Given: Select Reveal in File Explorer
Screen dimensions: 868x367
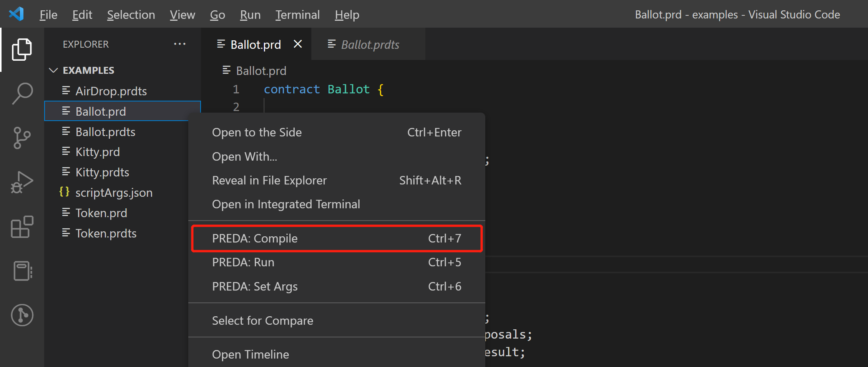Looking at the screenshot, I should (x=337, y=180).
